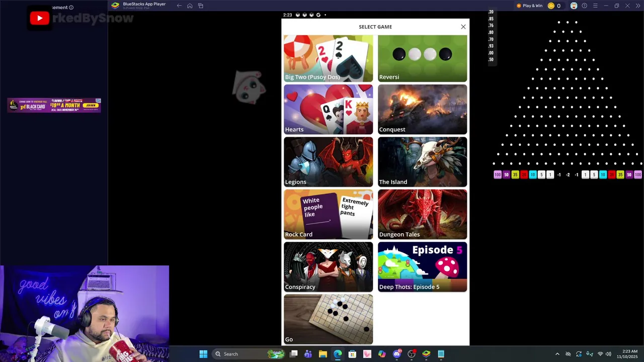The width and height of the screenshot is (644, 362).
Task: Open the BlueStacks account avatar
Action: [574, 6]
